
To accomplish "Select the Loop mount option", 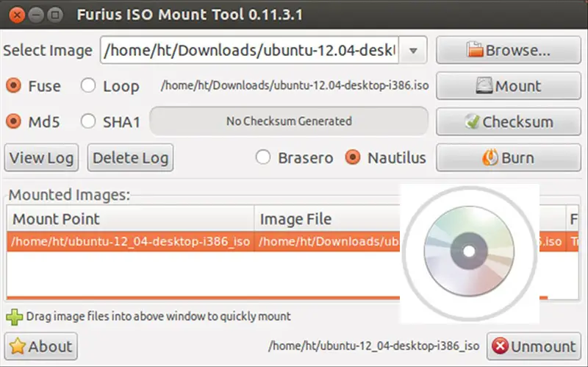I will (x=88, y=86).
